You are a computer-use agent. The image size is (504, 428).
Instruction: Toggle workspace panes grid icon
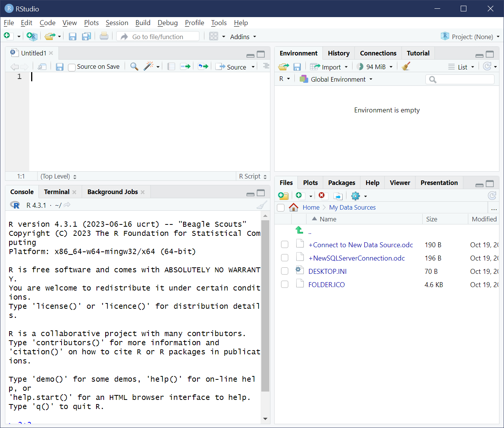214,36
